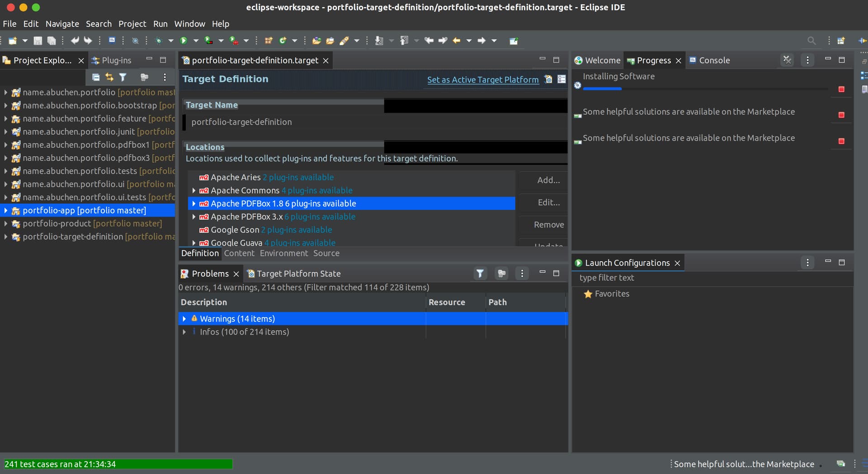Click Collapse All in Project Explorer

[x=96, y=77]
